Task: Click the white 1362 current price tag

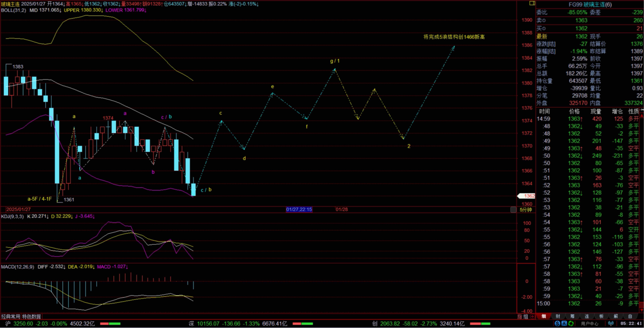Action: pyautogui.click(x=527, y=196)
